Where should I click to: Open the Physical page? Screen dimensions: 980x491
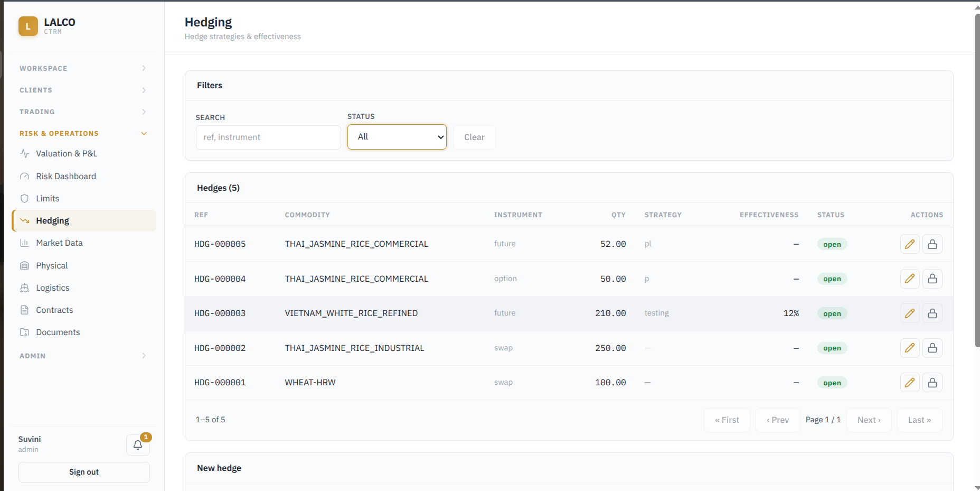(84, 266)
